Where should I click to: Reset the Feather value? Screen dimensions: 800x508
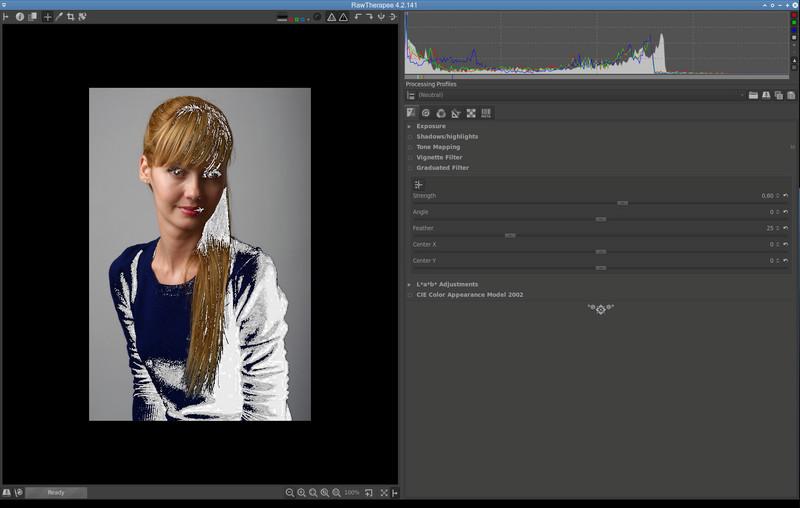786,228
